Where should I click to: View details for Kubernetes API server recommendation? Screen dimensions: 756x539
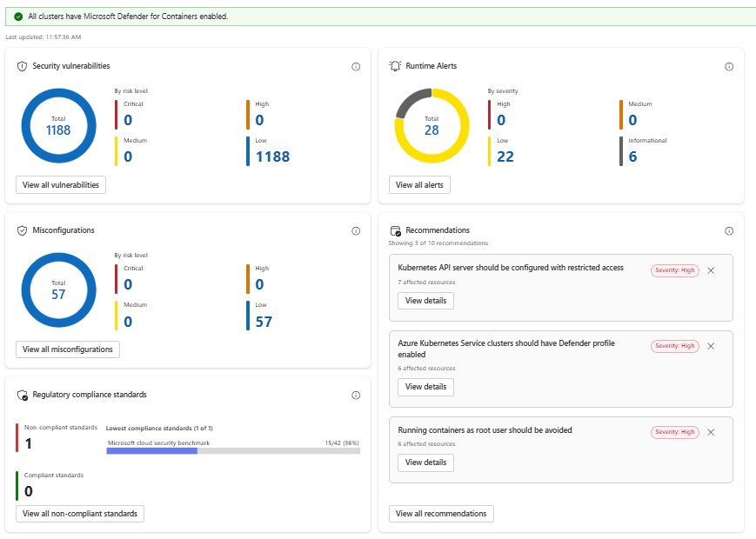coord(425,301)
